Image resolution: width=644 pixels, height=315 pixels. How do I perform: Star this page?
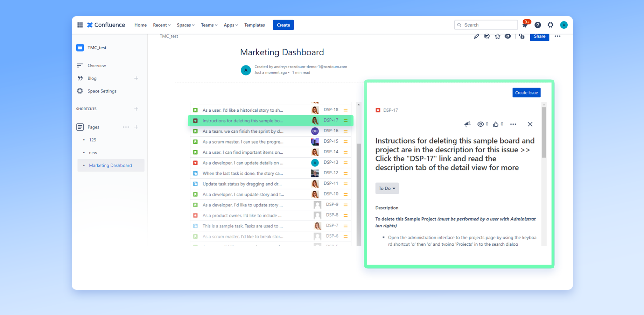tap(497, 36)
